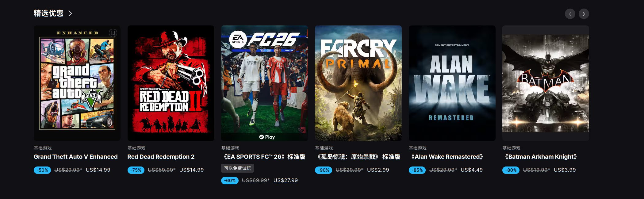Screen dimensions: 644x199
Task: Go to next carousel page arrow
Action: pyautogui.click(x=584, y=14)
